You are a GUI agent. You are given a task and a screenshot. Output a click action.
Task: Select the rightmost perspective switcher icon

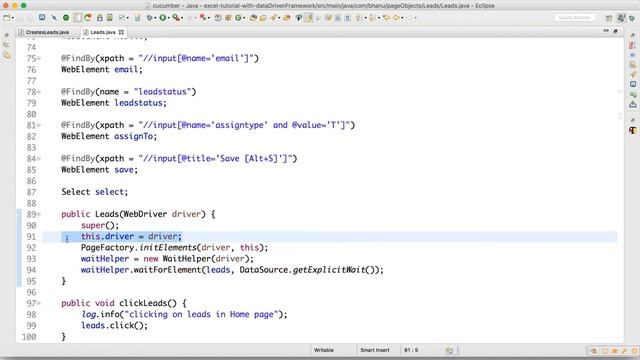point(632,18)
